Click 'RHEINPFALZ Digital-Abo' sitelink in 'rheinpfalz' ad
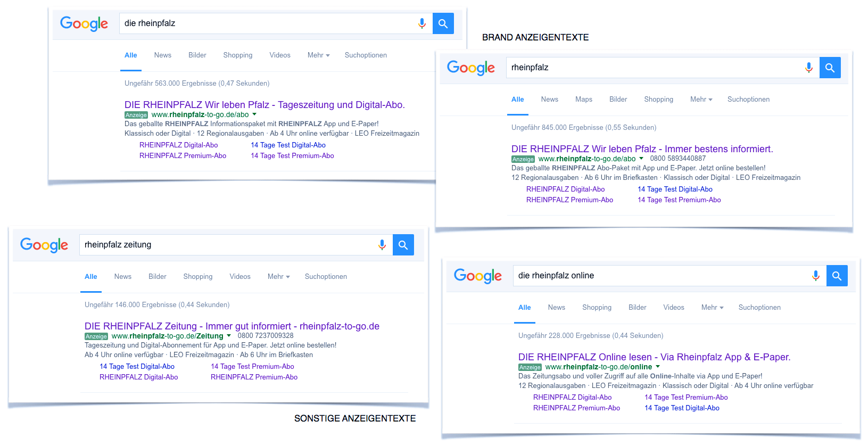868x446 pixels. pos(566,189)
